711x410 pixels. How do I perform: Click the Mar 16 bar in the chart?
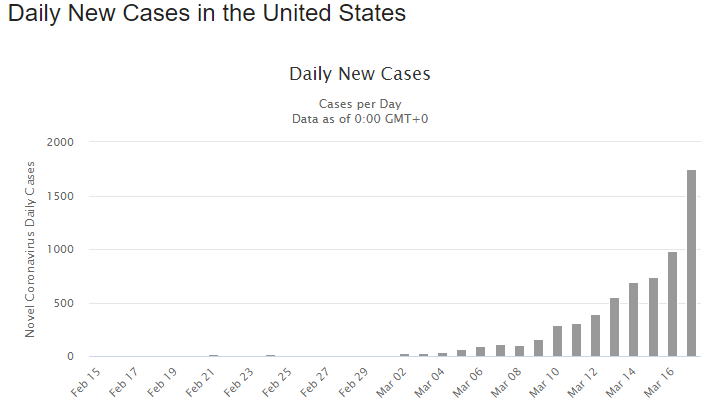672,304
